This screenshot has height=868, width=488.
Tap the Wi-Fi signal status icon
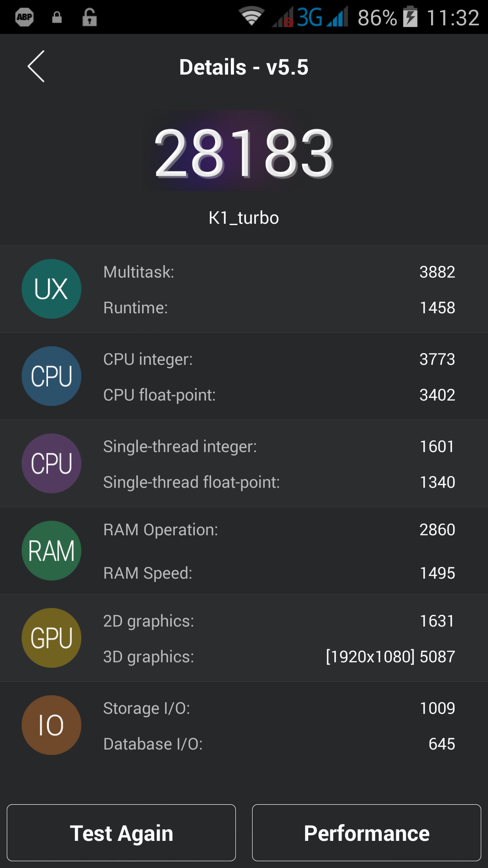point(252,17)
